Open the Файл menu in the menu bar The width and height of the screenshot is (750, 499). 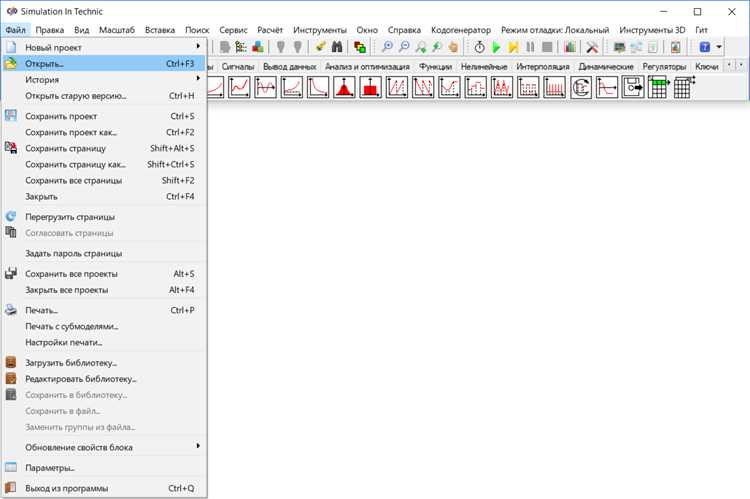pos(16,30)
